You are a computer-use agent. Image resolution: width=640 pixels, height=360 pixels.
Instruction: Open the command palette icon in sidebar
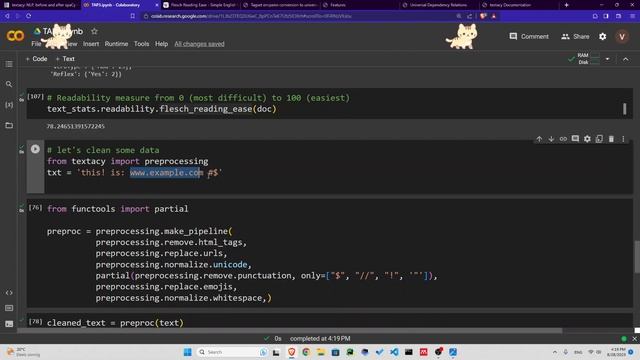click(9, 308)
